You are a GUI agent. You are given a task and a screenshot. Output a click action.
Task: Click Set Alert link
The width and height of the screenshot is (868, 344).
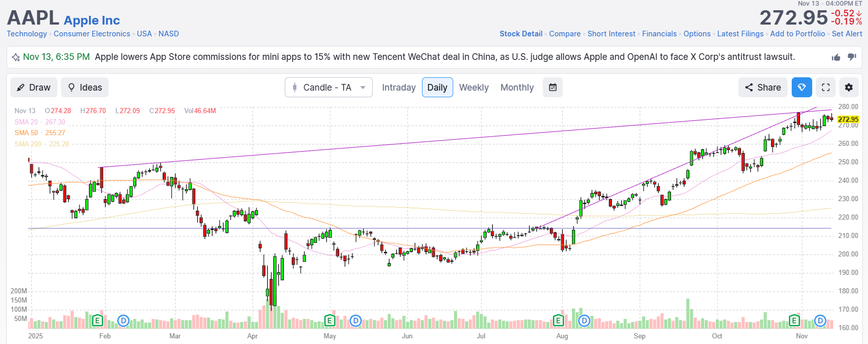point(847,34)
